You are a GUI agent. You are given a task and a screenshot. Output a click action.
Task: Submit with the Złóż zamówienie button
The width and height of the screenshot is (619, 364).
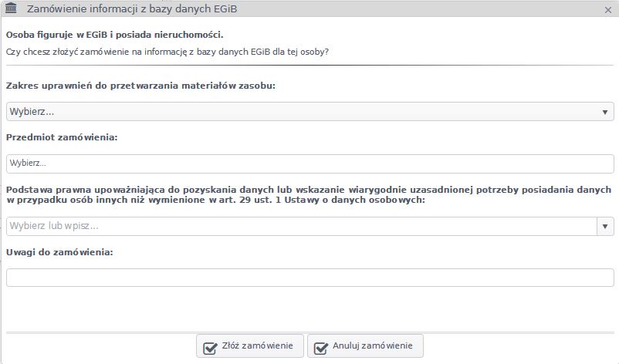(x=250, y=345)
